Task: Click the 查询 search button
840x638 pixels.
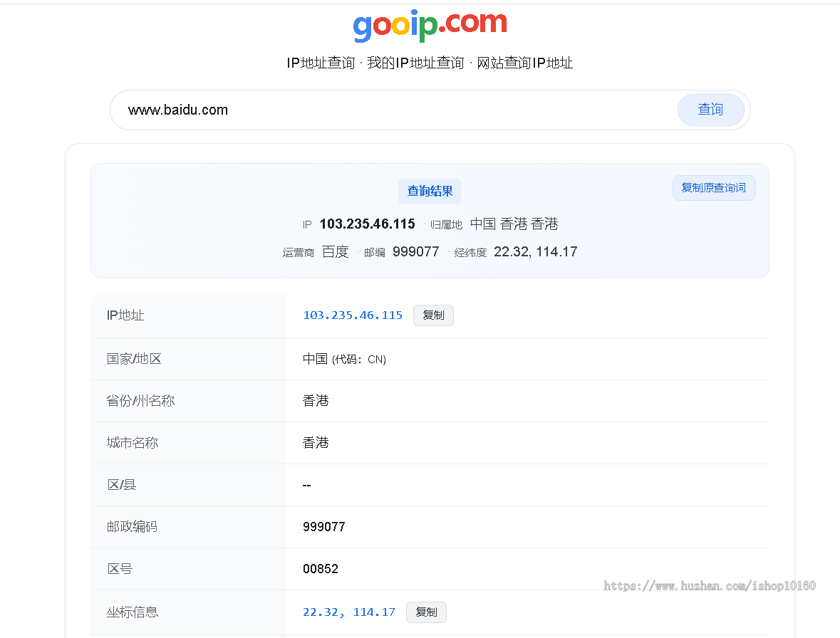Action: pos(710,110)
